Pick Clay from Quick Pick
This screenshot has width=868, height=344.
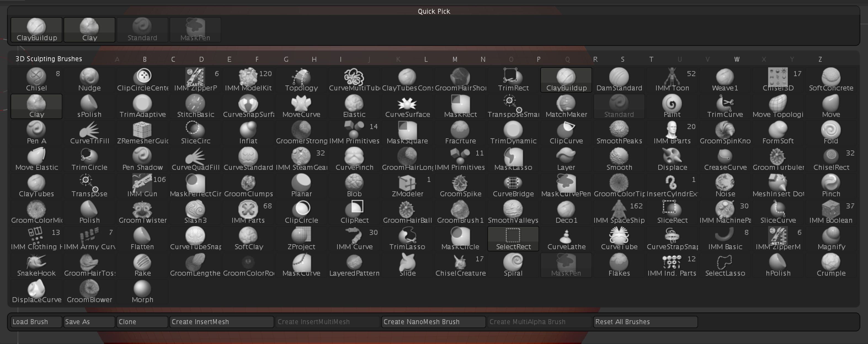[x=89, y=30]
